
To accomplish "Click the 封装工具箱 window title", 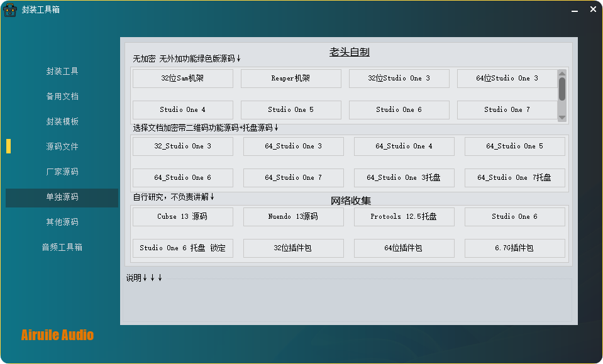I will click(x=41, y=9).
